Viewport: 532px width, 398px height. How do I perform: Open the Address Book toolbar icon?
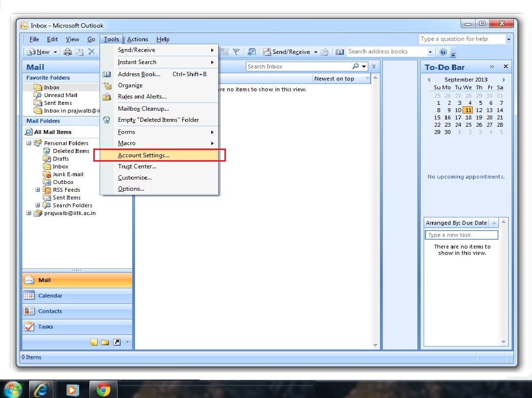pos(340,52)
